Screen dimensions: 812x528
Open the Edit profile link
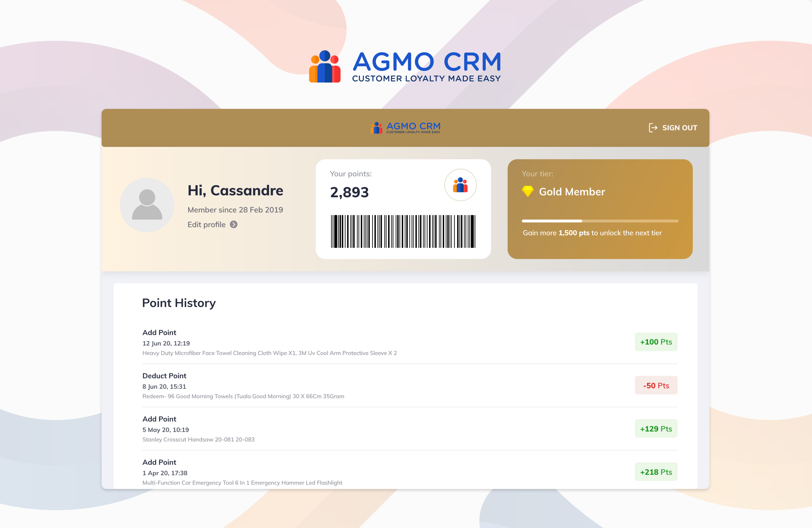coord(206,224)
